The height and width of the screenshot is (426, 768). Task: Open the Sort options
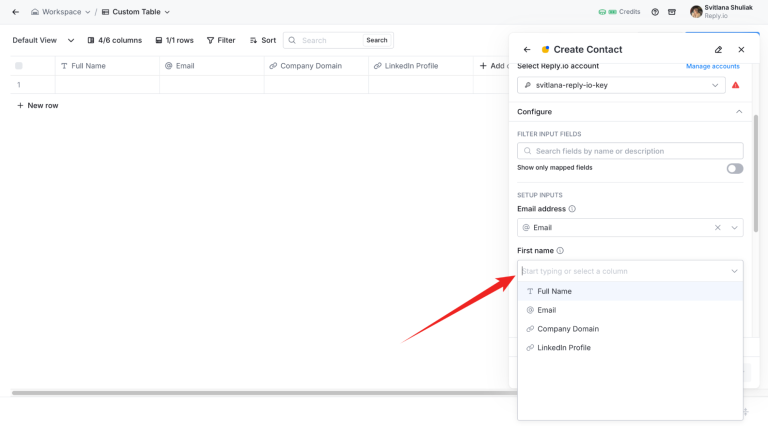[263, 40]
